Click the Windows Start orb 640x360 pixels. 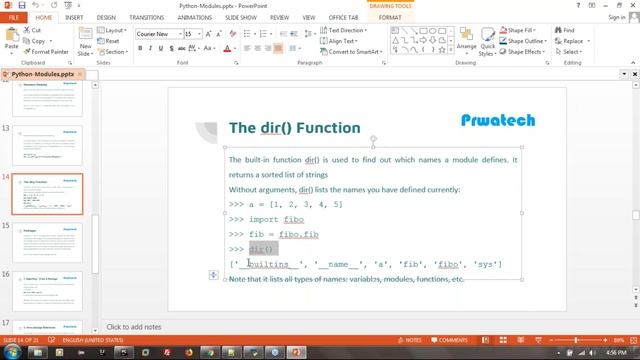coord(12,352)
